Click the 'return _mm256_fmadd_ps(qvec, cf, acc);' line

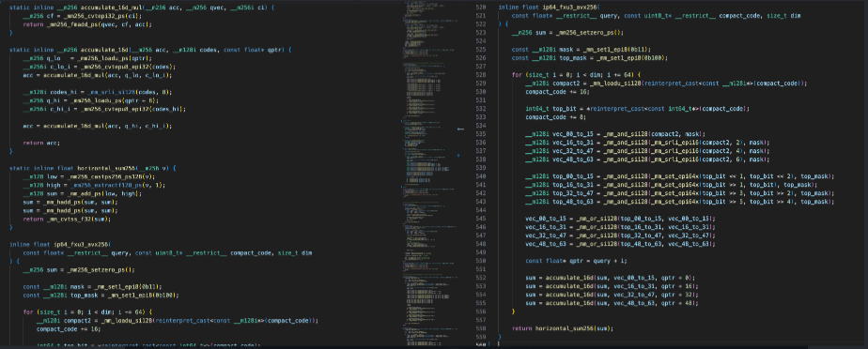[x=87, y=24]
